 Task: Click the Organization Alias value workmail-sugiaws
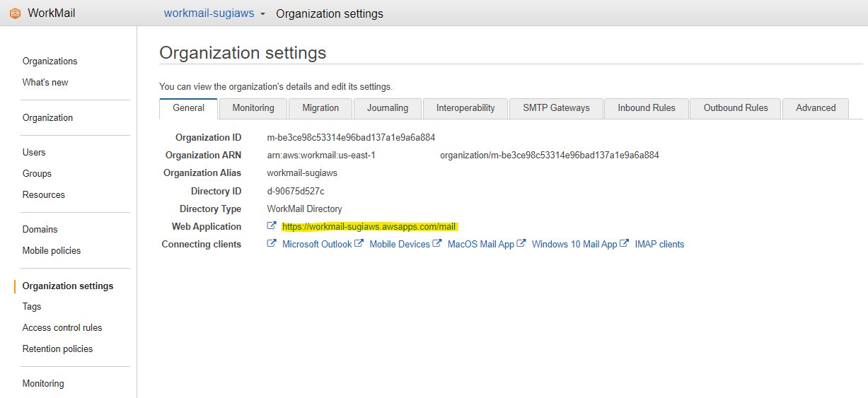point(302,173)
